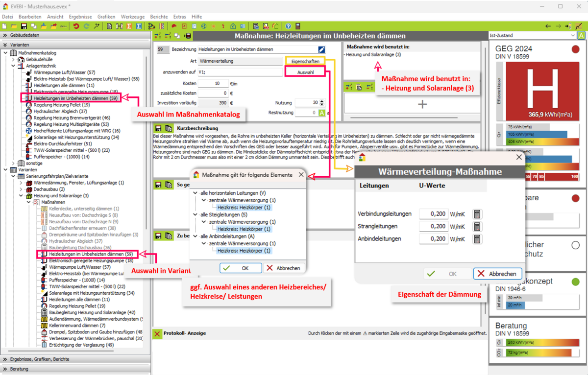Click the new file icon in toolbar
The height and width of the screenshot is (375, 588).
pos(4,26)
